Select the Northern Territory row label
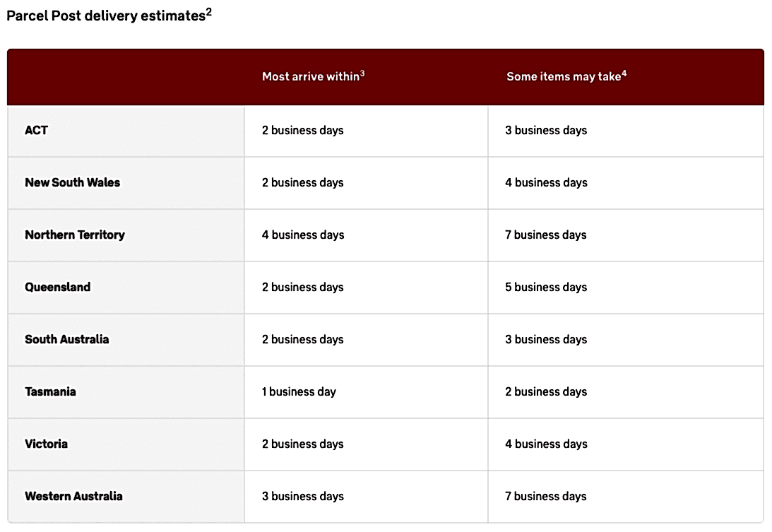The height and width of the screenshot is (532, 772). [75, 235]
